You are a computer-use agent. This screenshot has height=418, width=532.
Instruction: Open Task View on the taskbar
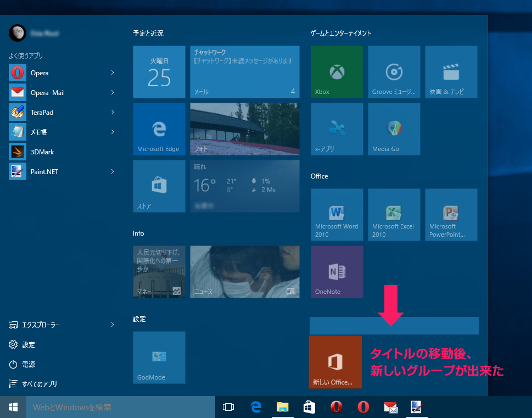click(x=228, y=407)
